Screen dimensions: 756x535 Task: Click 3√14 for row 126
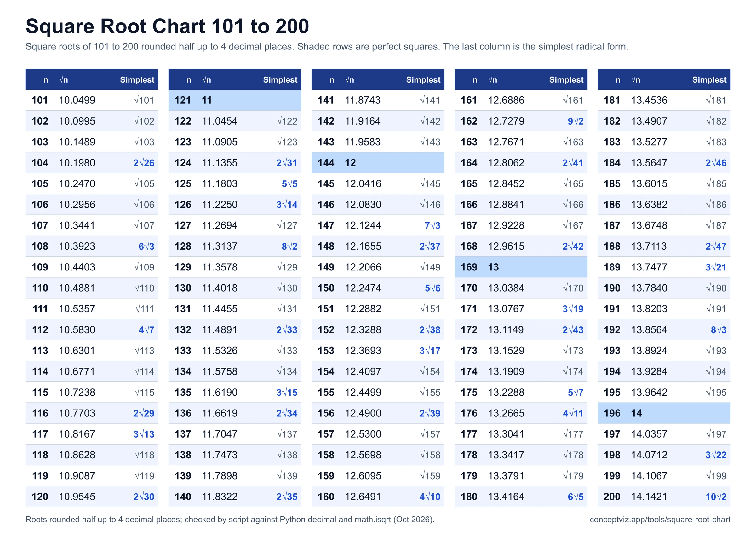287,205
